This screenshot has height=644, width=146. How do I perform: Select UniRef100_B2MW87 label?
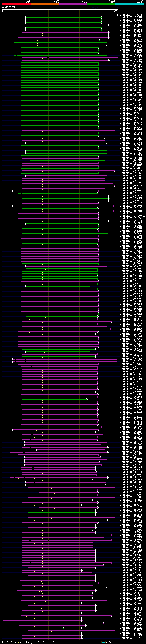coord(131,324)
